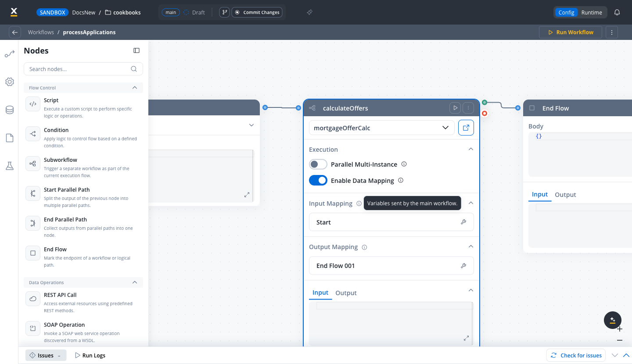Screen dimensions: 632x364
Task: Collapse the Execution section
Action: click(471, 150)
